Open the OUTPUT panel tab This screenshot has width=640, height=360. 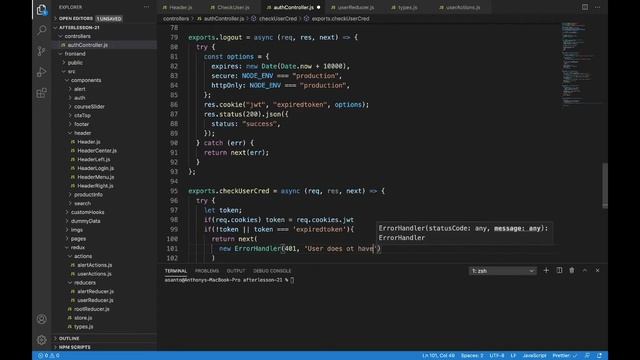(236, 271)
